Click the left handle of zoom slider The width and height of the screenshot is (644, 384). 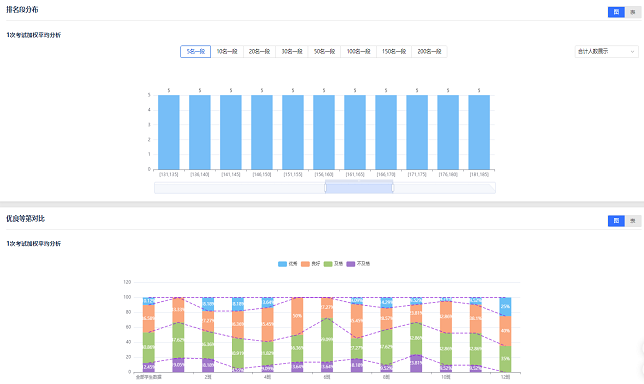[x=325, y=188]
